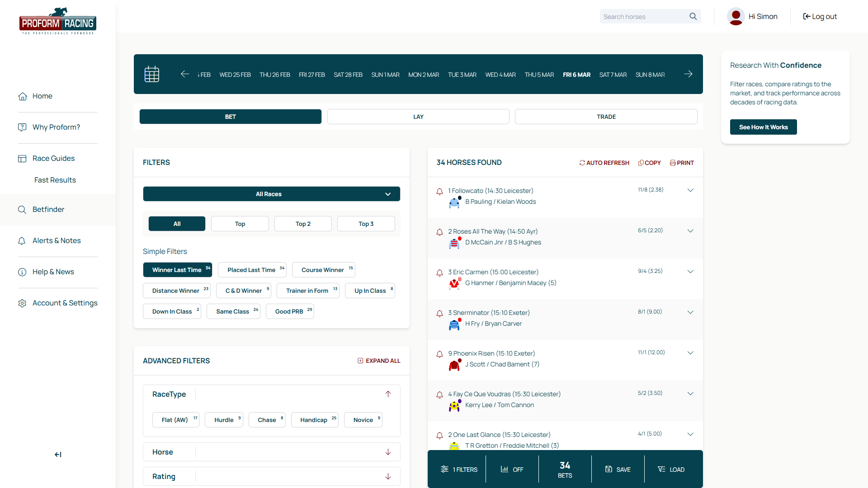Click the search magnifier icon
Screen dimensions: 868x488
tap(693, 16)
